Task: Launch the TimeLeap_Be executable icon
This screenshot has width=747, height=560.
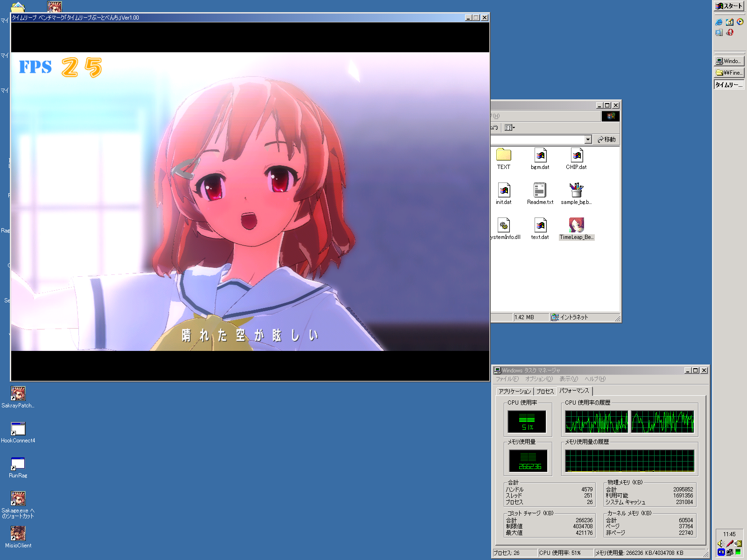Action: 576,226
